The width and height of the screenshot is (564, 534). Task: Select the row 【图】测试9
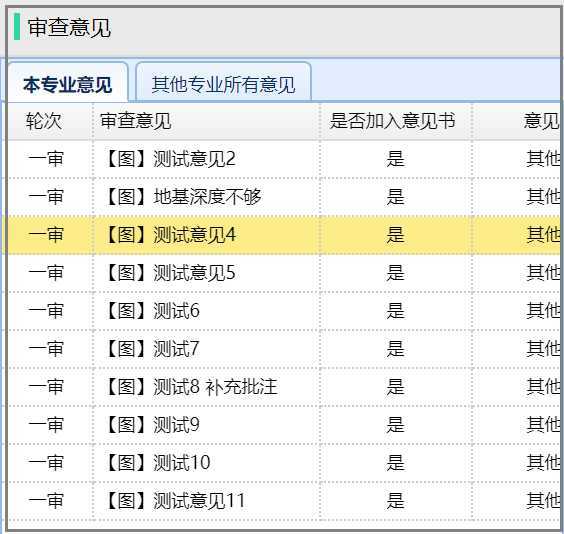click(x=283, y=425)
